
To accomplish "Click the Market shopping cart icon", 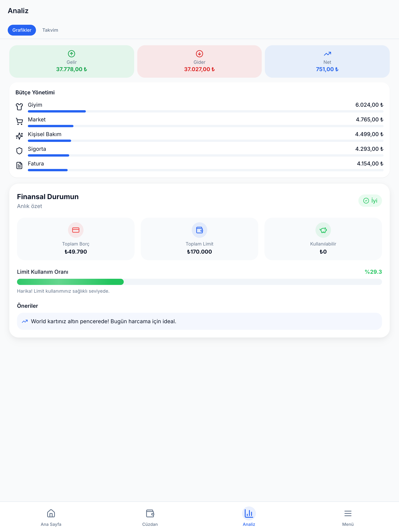I will point(20,121).
